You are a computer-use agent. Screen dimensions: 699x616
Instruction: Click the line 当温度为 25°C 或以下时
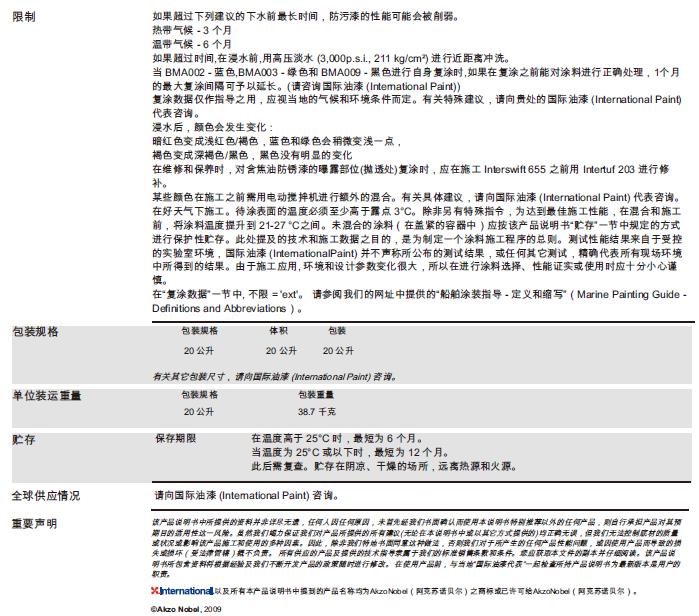click(x=350, y=452)
